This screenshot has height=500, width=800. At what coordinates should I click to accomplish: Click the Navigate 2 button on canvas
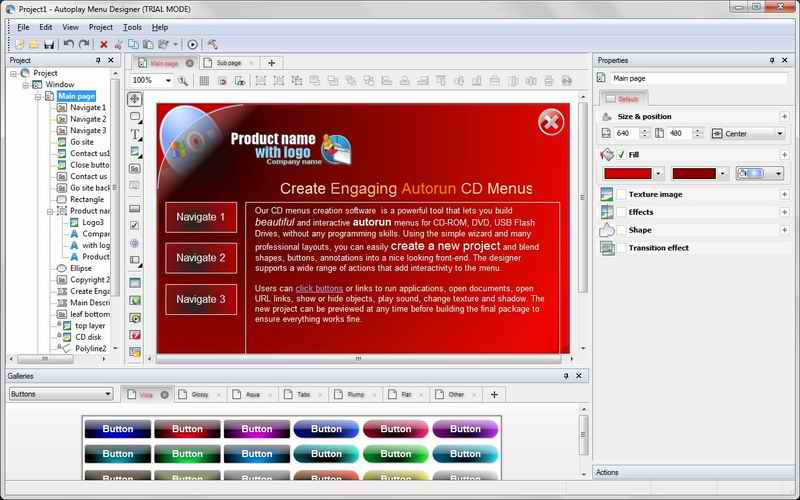click(201, 258)
